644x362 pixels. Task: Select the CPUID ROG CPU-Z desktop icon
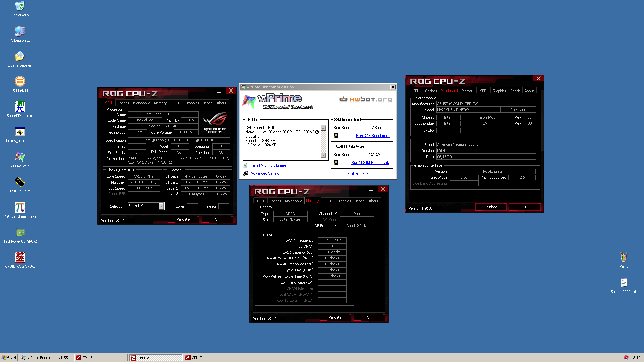click(x=20, y=257)
